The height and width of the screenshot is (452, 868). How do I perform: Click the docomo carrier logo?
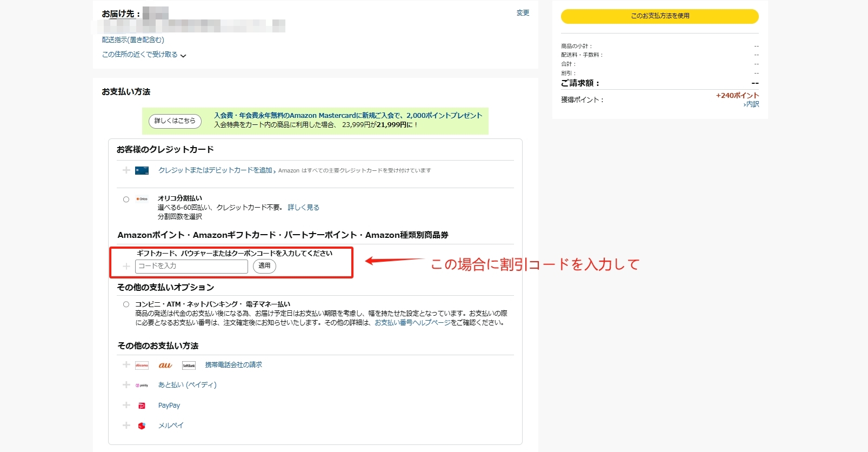click(x=142, y=365)
